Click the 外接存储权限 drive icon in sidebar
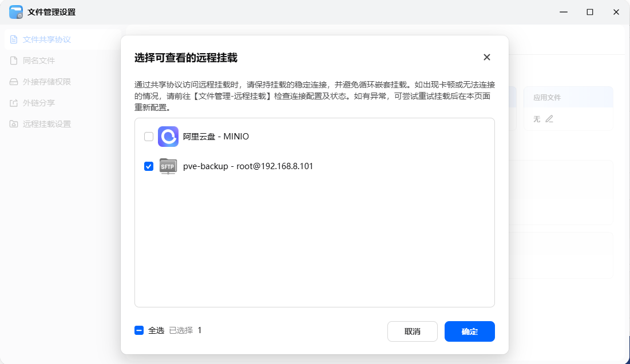Viewport: 630px width, 364px height. 14,82
